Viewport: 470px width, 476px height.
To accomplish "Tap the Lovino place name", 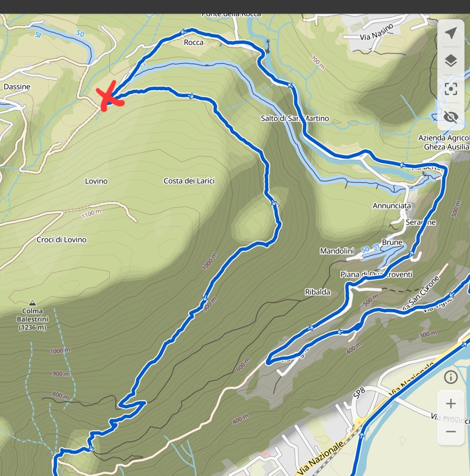I will pos(96,181).
